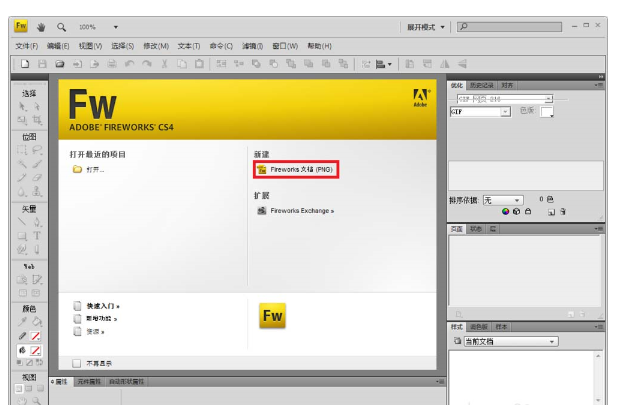Screen dimensions: 624x407
Task: Click the 色版 matte color swatch
Action: click(x=547, y=112)
